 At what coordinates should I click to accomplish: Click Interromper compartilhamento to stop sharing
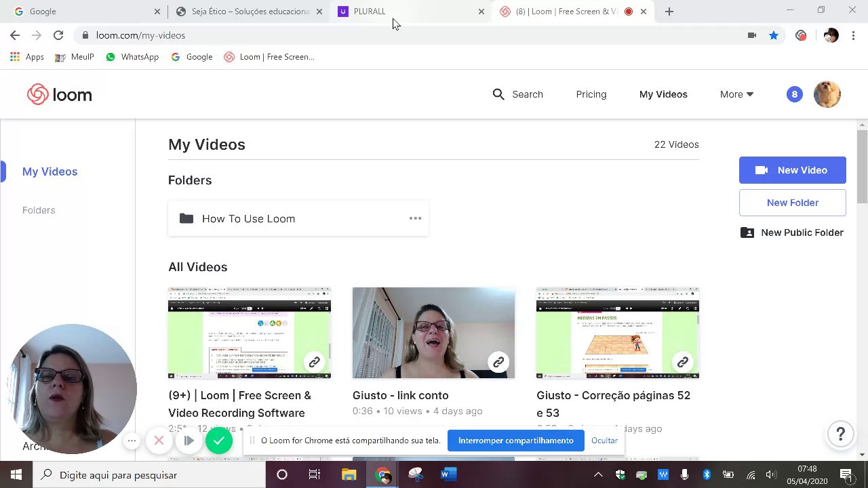(516, 441)
